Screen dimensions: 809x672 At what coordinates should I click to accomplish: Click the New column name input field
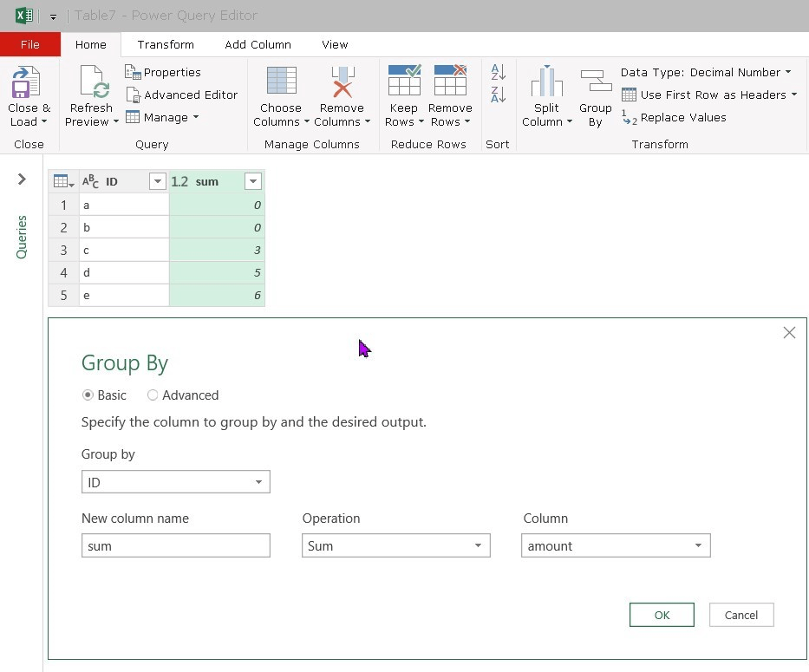pos(175,545)
